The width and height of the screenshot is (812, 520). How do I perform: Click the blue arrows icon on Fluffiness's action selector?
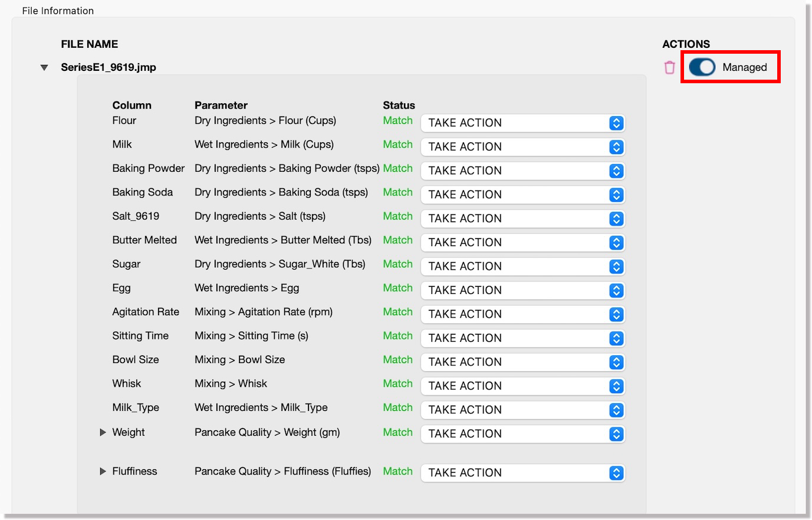coord(616,472)
